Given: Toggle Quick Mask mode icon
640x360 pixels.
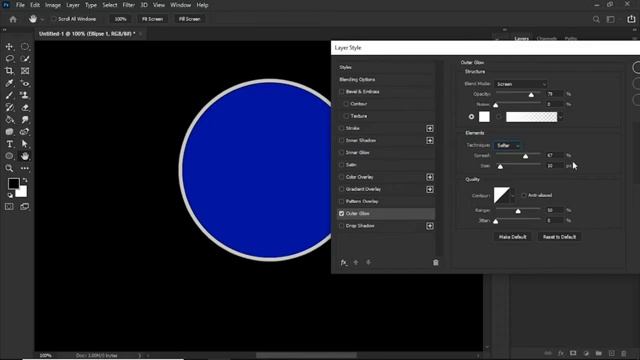Looking at the screenshot, I should point(9,207).
